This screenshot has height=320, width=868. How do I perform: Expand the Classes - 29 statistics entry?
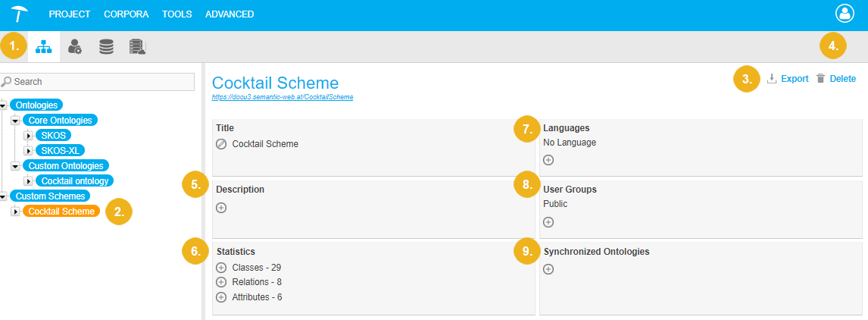221,268
